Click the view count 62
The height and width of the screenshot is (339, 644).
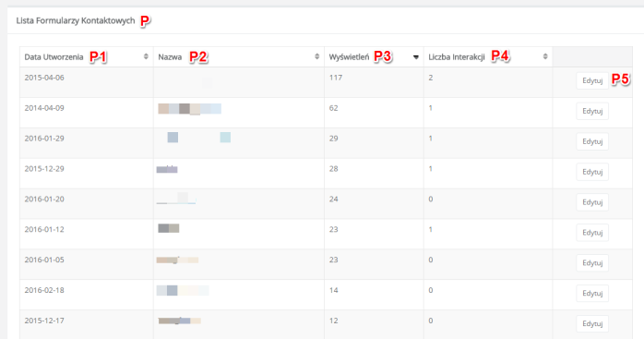pyautogui.click(x=333, y=108)
